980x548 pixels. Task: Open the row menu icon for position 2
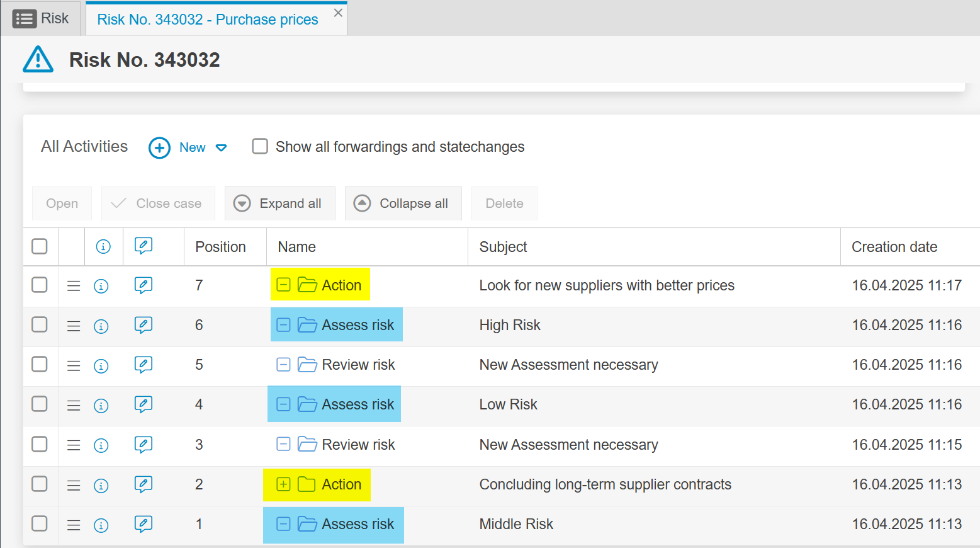point(74,485)
